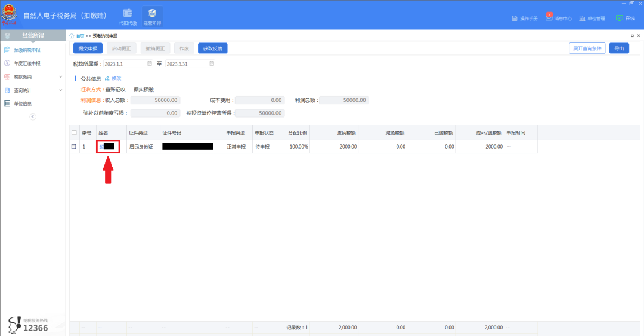Click the taxpayer name link in row 1
This screenshot has height=336, width=644.
coord(107,146)
